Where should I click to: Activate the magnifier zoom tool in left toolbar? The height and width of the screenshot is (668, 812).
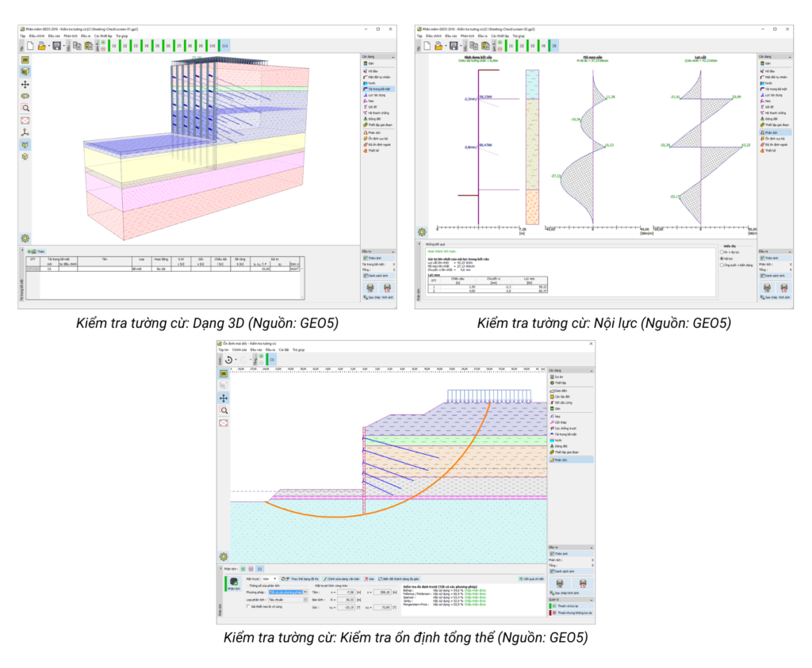pos(27,104)
